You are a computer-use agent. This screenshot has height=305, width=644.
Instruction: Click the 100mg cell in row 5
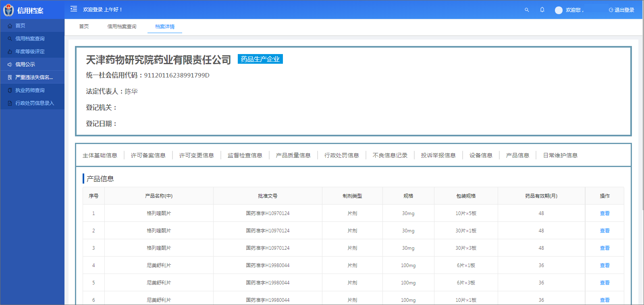[x=408, y=283]
